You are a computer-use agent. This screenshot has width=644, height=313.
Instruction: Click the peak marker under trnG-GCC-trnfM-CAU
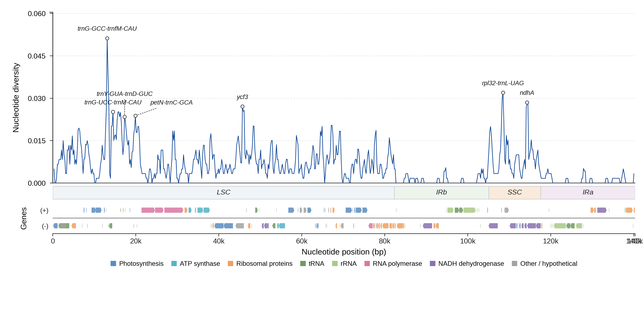pyautogui.click(x=107, y=38)
